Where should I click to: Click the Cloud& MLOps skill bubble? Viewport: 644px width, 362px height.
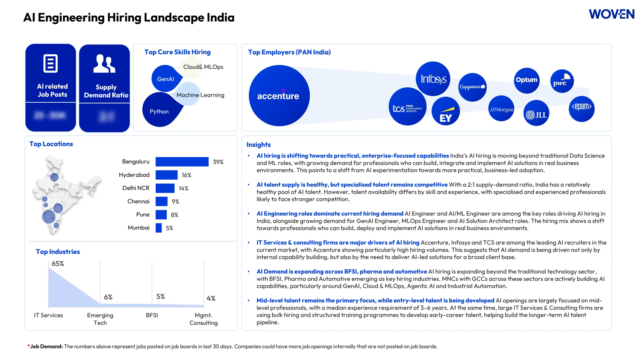(x=192, y=67)
